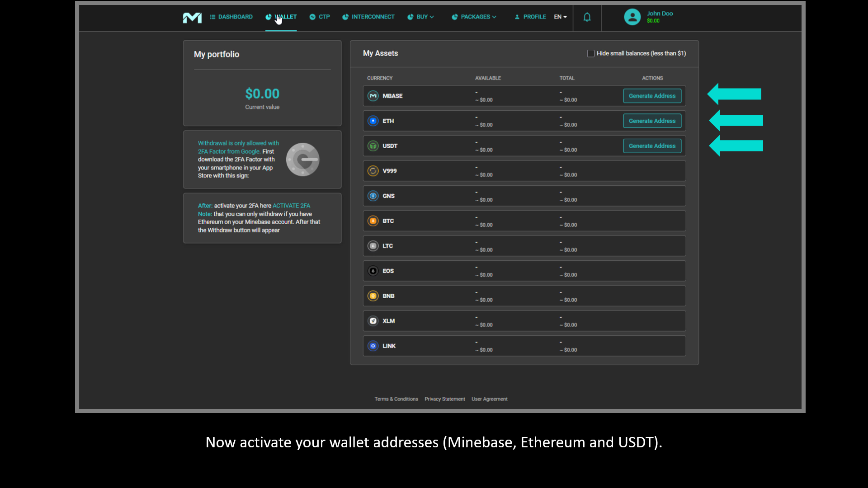Click the ACTIVATE 2FA link
Viewport: 868px width, 488px height.
tap(291, 206)
